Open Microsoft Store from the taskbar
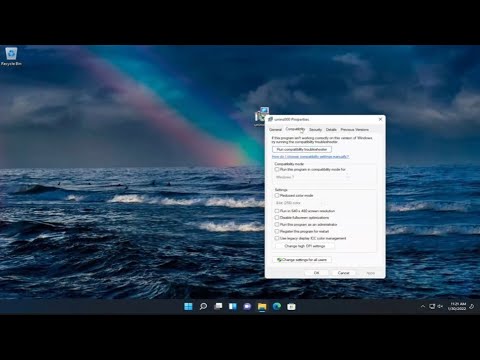Image resolution: width=480 pixels, height=360 pixels. point(291,306)
